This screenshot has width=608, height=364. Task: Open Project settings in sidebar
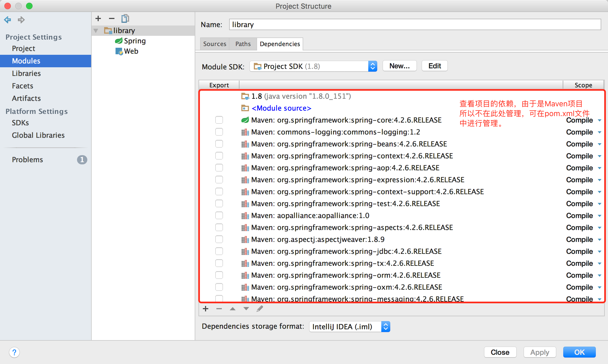click(x=24, y=49)
